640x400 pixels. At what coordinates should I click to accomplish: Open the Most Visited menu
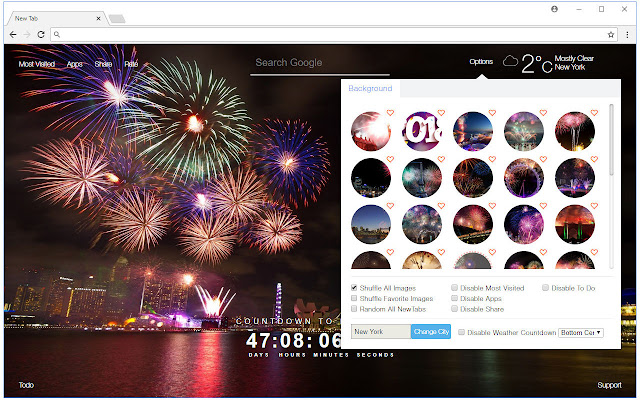tap(37, 64)
